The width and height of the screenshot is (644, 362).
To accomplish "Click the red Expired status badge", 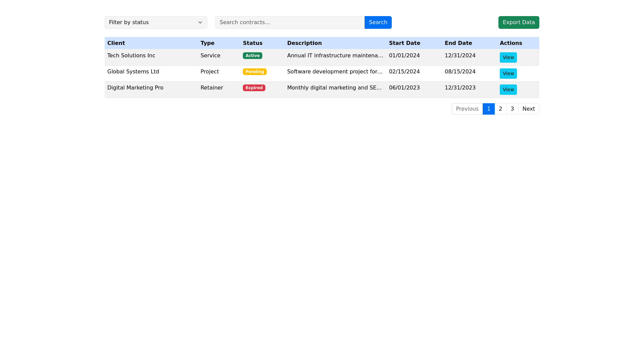I will 254,88.
